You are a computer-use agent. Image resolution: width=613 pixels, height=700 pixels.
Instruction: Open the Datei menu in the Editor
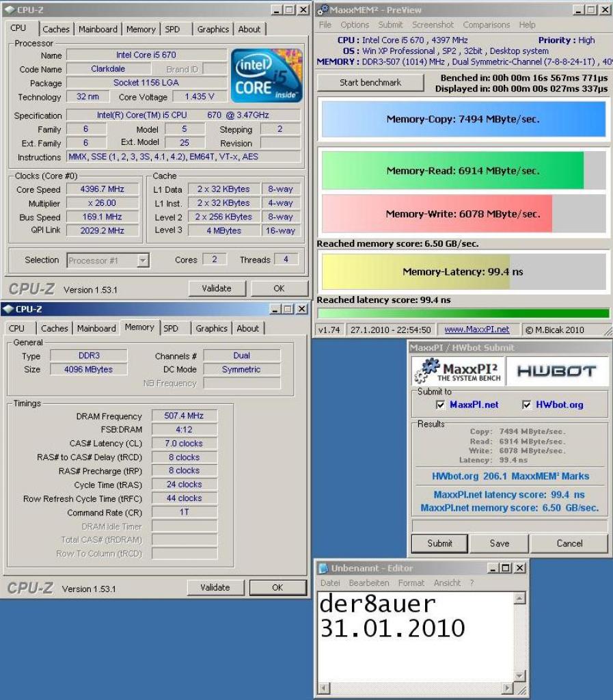(330, 583)
